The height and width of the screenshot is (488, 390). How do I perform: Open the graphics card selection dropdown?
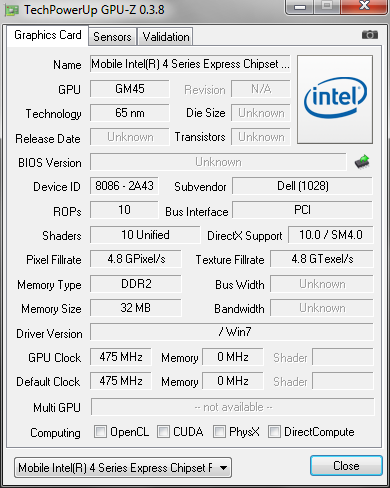click(x=123, y=467)
